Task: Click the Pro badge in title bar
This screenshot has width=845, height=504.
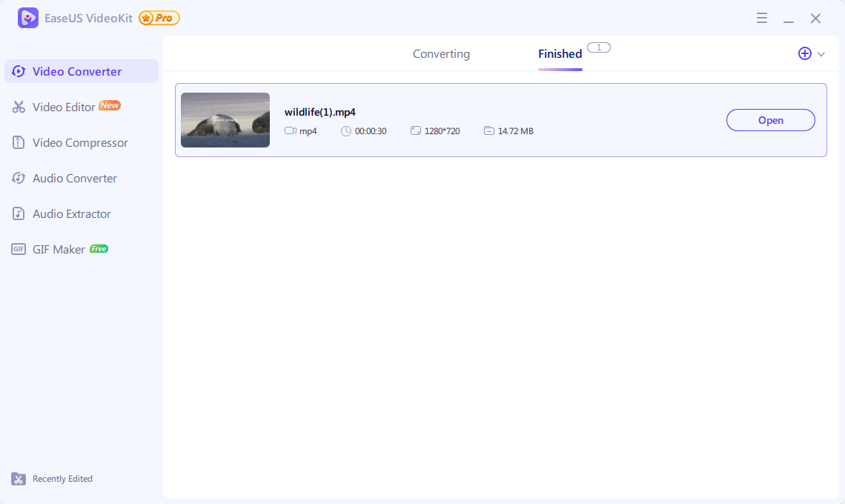Action: click(x=159, y=18)
